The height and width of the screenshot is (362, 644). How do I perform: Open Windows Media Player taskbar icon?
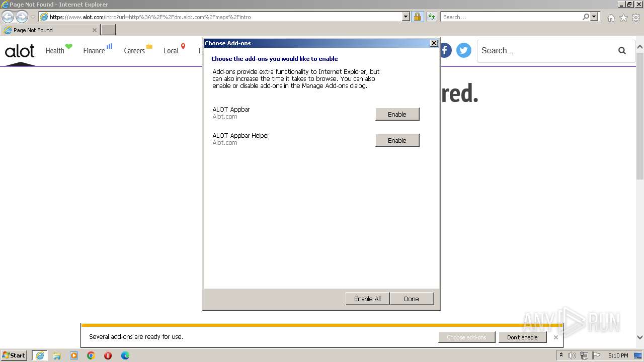74,355
